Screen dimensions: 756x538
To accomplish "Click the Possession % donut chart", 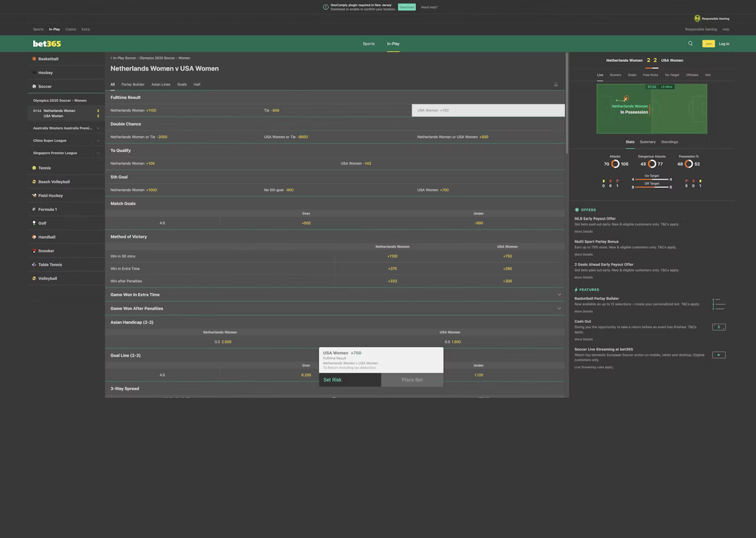I will tap(688, 164).
